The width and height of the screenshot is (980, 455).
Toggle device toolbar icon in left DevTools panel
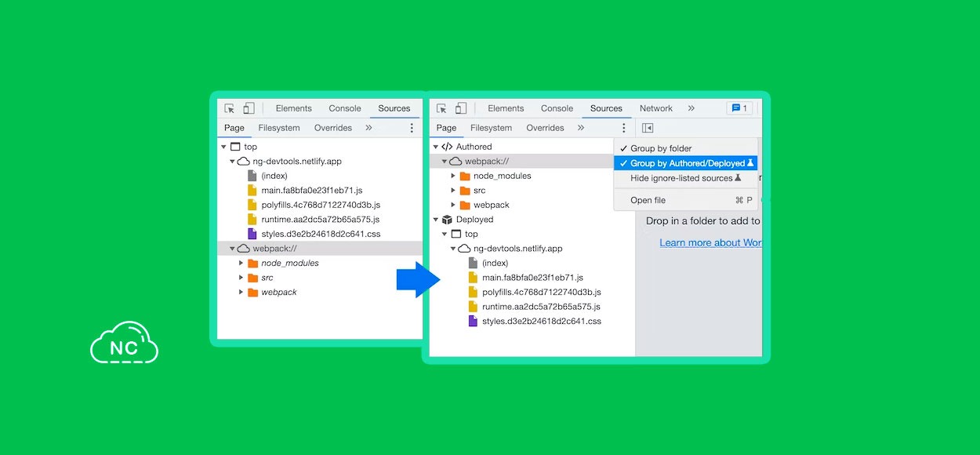click(x=249, y=109)
